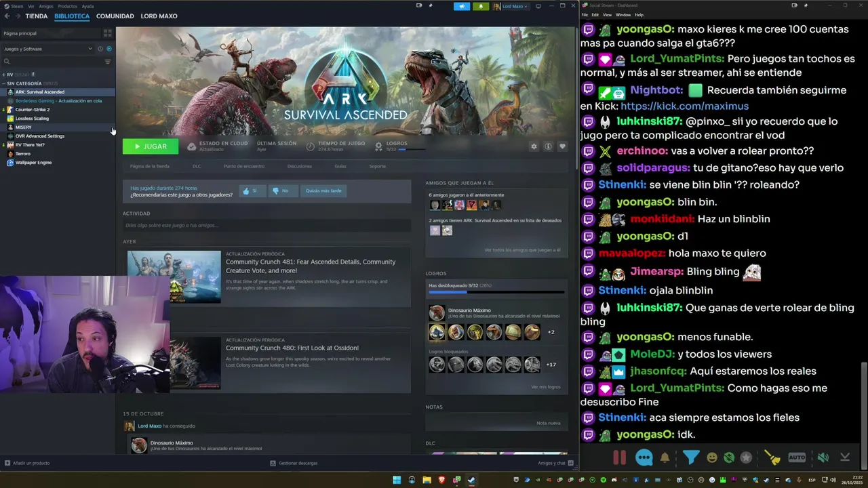Viewport: 868px width, 488px height.
Task: Click the green JUGAR button
Action: pyautogui.click(x=151, y=146)
